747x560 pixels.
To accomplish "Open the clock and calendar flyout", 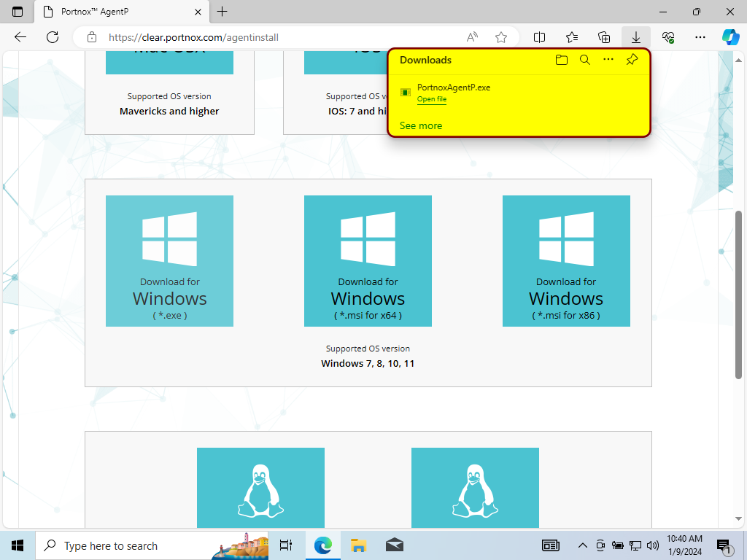I will (x=684, y=545).
